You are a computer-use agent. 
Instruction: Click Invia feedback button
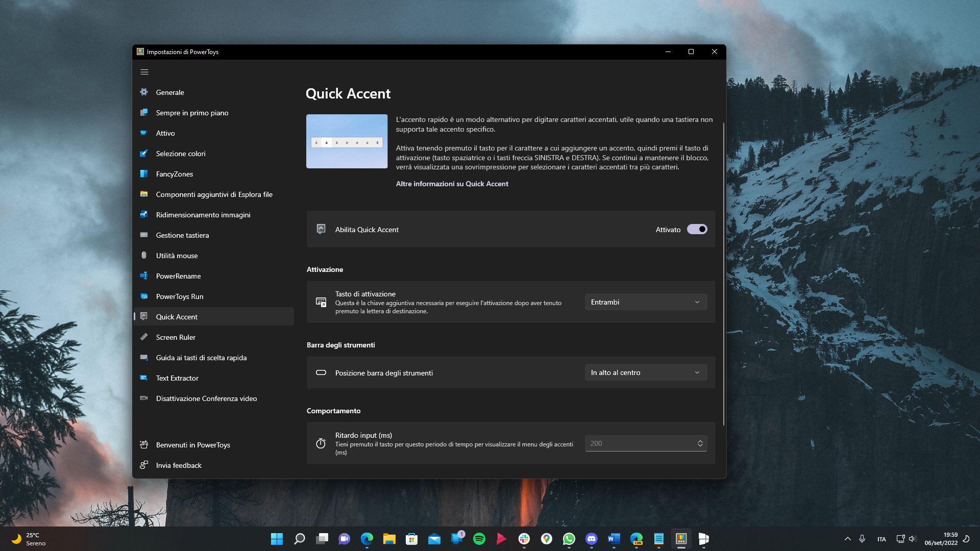[178, 464]
